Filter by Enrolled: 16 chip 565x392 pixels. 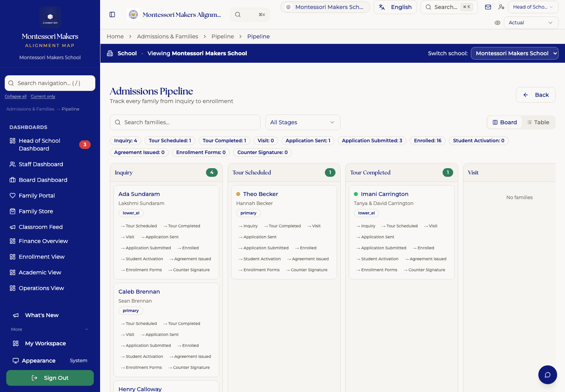tap(428, 141)
